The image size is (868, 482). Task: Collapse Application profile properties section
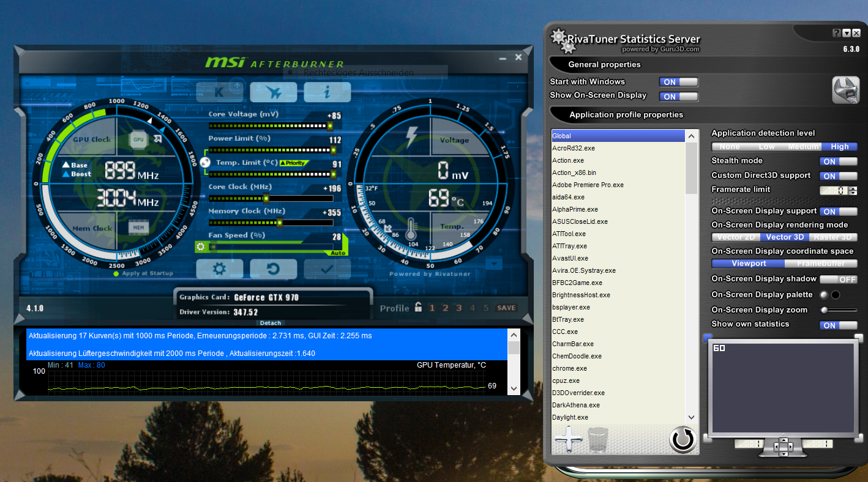coord(626,114)
